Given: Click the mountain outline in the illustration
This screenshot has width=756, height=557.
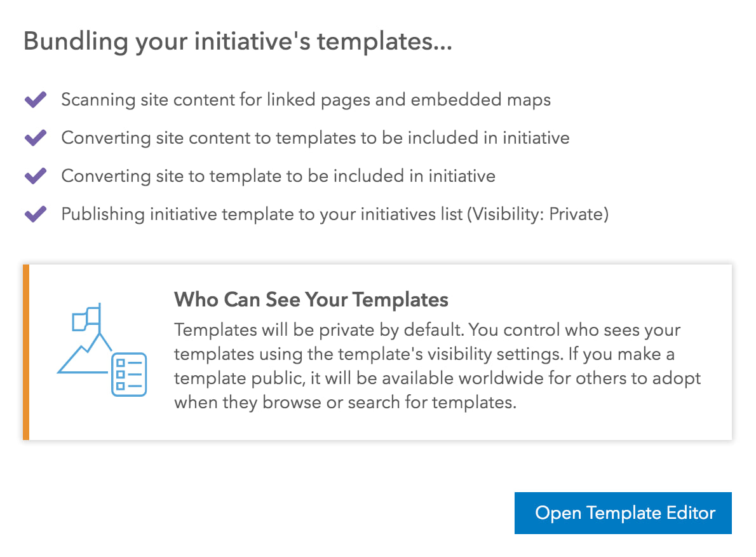Looking at the screenshot, I should [83, 356].
